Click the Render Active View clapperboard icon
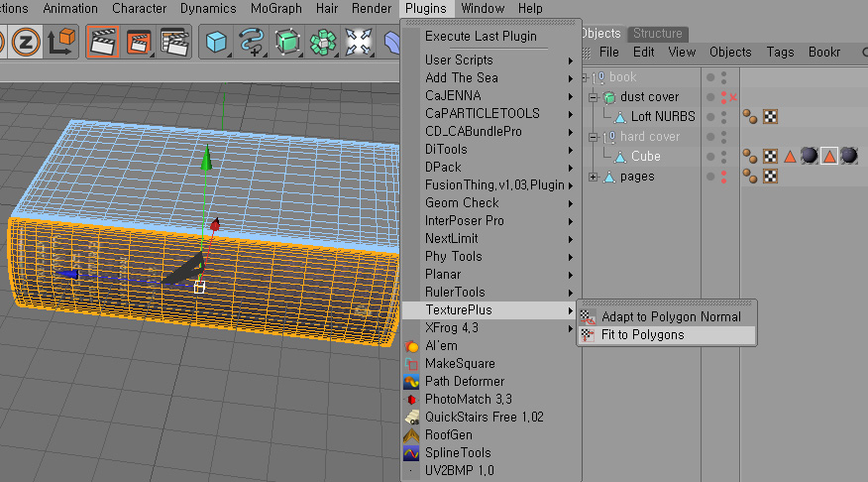The height and width of the screenshot is (482, 868). point(103,42)
